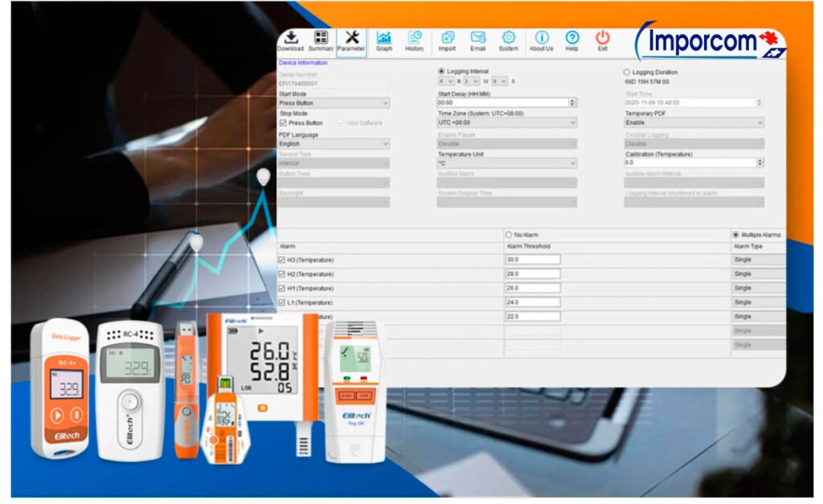Uncheck the H1:(Temperature) alarm checkbox
Screen dimensions: 823x504
(x=282, y=289)
